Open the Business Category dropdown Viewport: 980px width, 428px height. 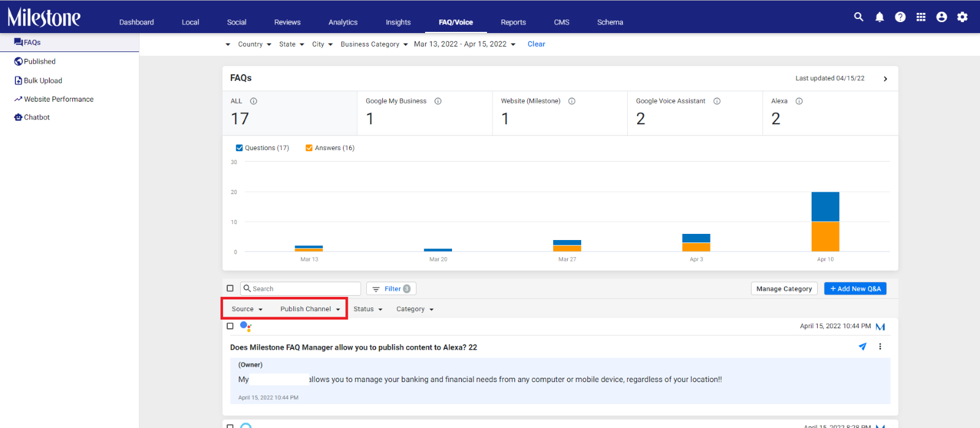coord(374,44)
